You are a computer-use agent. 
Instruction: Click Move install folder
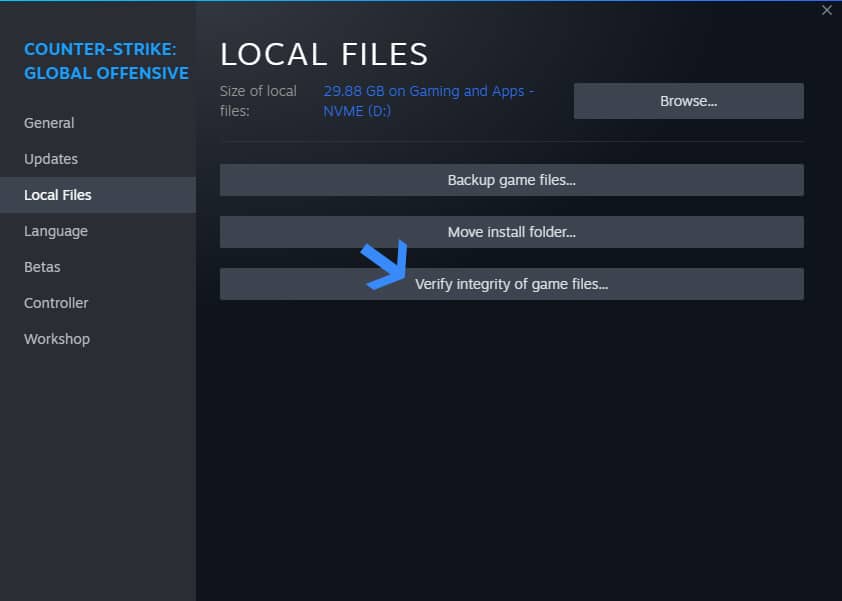[x=511, y=231]
